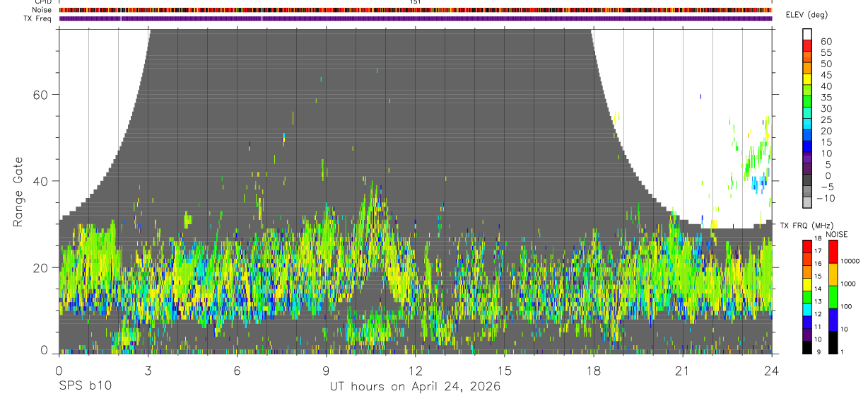
Task: Click the purple TX Freq strip
Action: [416, 18]
